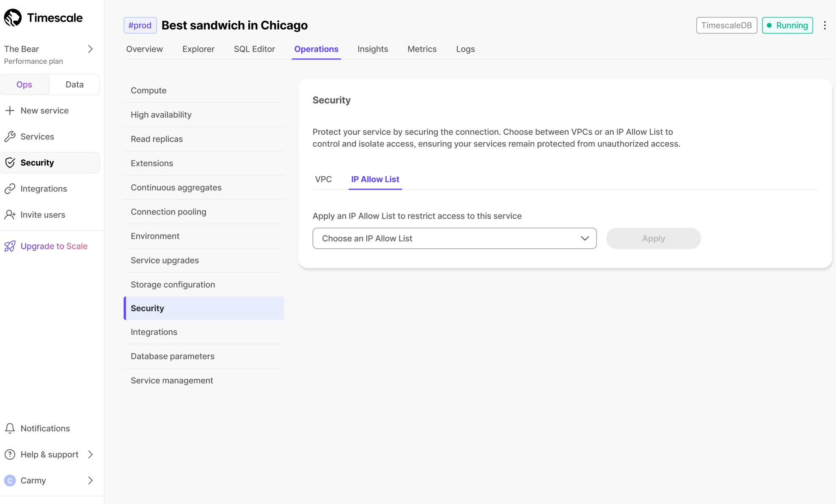The width and height of the screenshot is (836, 504).
Task: Switch to the Ops toggle
Action: [x=25, y=85]
